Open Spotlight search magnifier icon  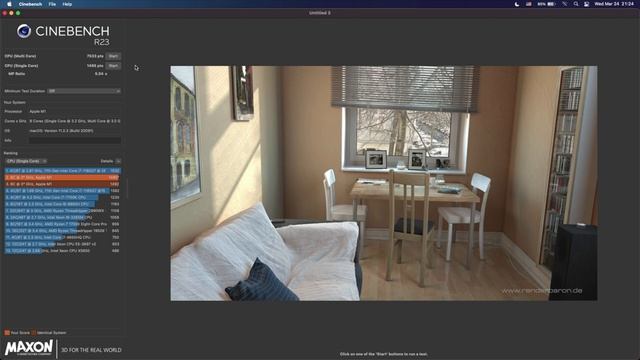576,4
